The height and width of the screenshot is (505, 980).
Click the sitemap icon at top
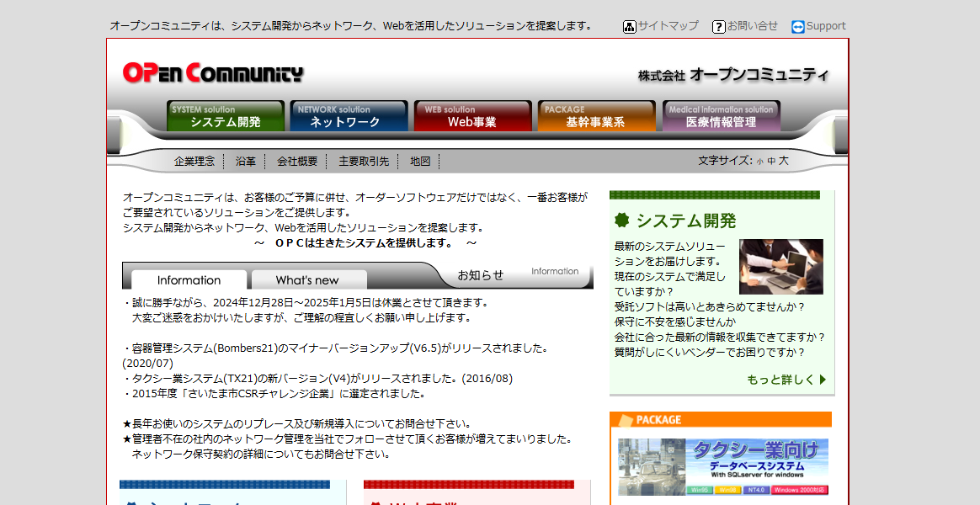pos(630,26)
